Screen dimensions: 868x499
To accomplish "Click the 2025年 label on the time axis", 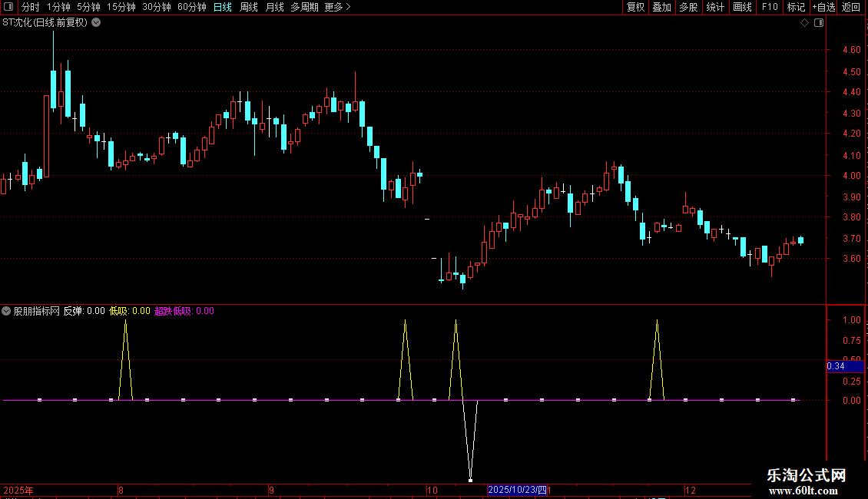I will 18,490.
